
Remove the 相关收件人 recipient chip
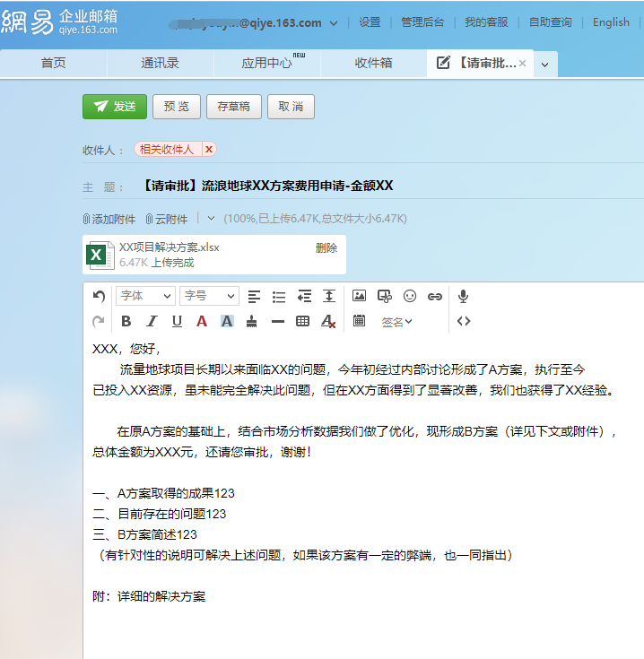tap(209, 149)
